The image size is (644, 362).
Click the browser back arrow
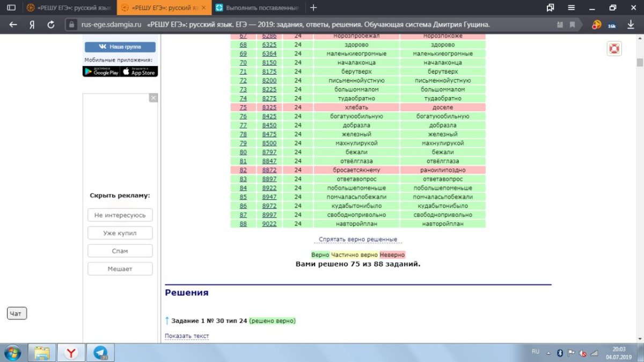(x=13, y=25)
